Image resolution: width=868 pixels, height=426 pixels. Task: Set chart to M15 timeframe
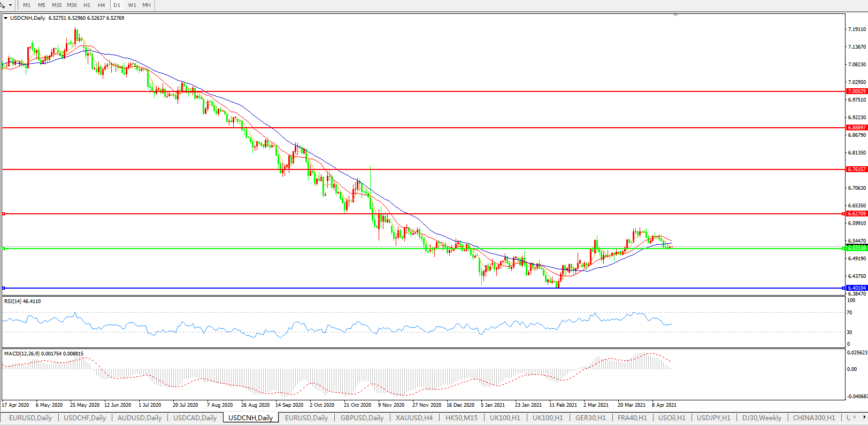pyautogui.click(x=57, y=5)
